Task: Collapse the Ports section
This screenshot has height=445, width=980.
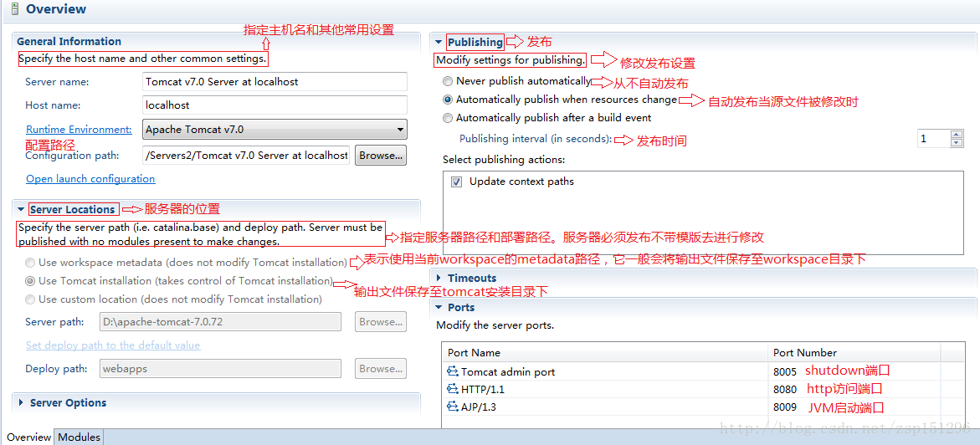Action: 439,308
